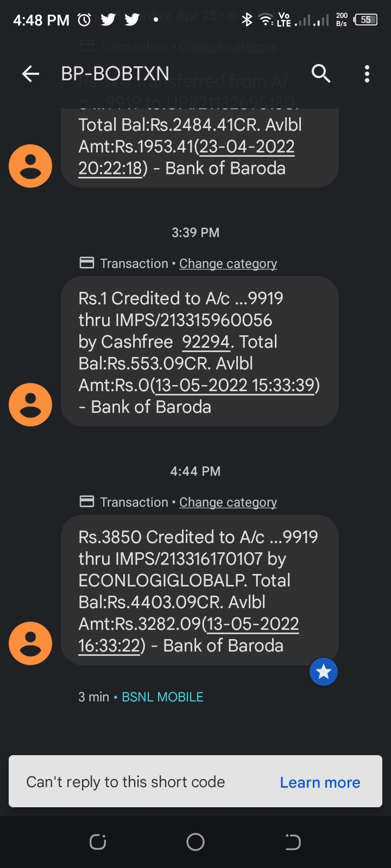Change category for the 3:39 PM transaction
This screenshot has height=868, width=391.
pyautogui.click(x=228, y=264)
